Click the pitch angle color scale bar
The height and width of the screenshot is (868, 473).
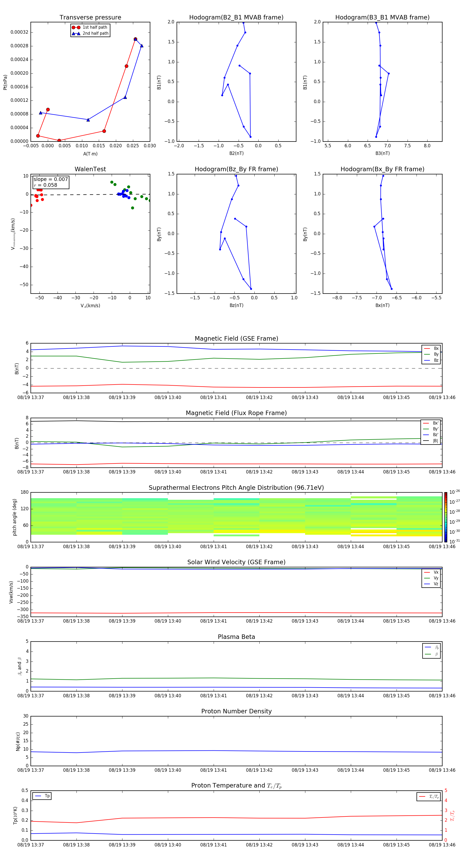(446, 517)
